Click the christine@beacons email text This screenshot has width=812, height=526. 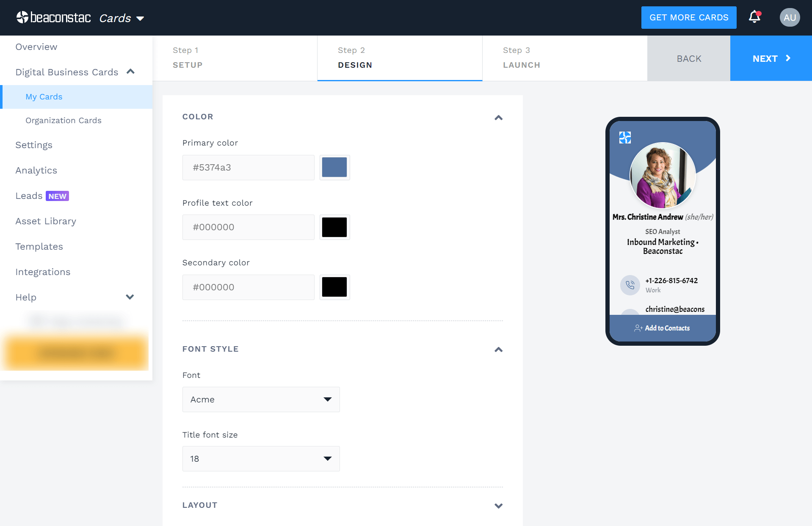pos(675,309)
